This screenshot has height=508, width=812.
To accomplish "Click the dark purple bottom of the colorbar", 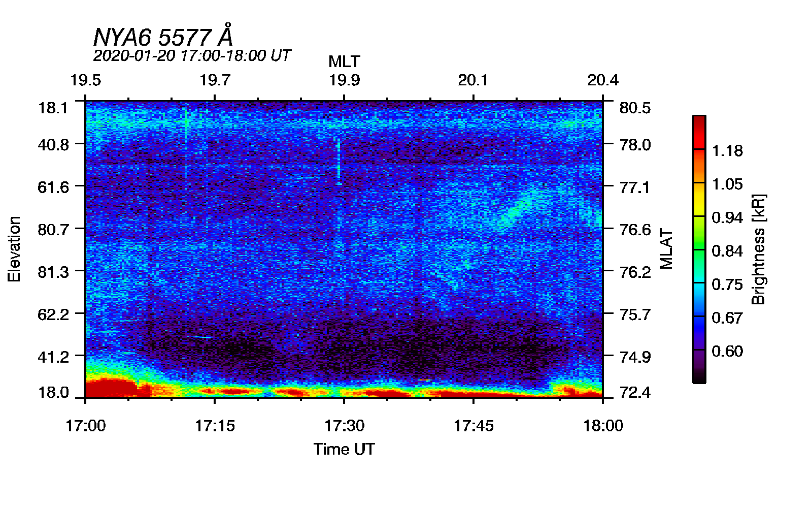I will (699, 366).
